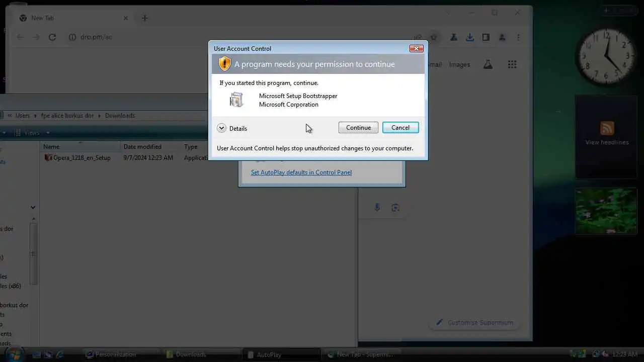Click the Users breadcrumb in Explorer address bar
The height and width of the screenshot is (362, 644).
pyautogui.click(x=22, y=116)
